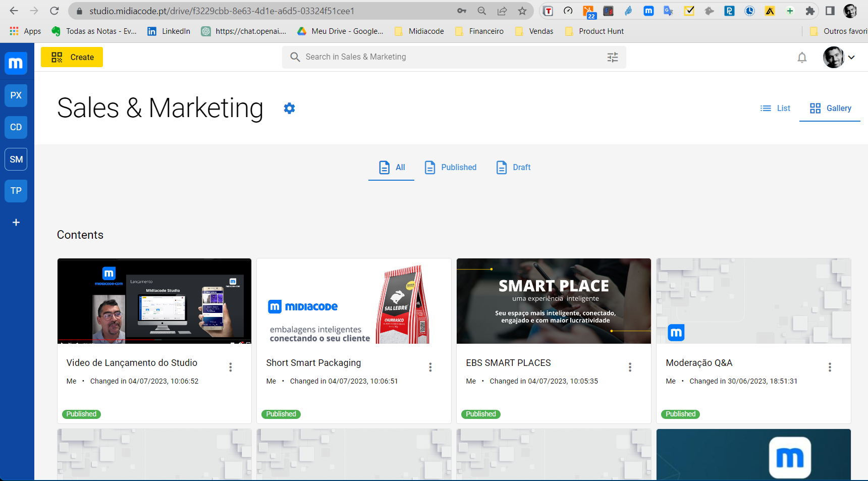Viewport: 868px width, 481px height.
Task: Open the Meu Drive - Google bookmark
Action: [x=340, y=31]
